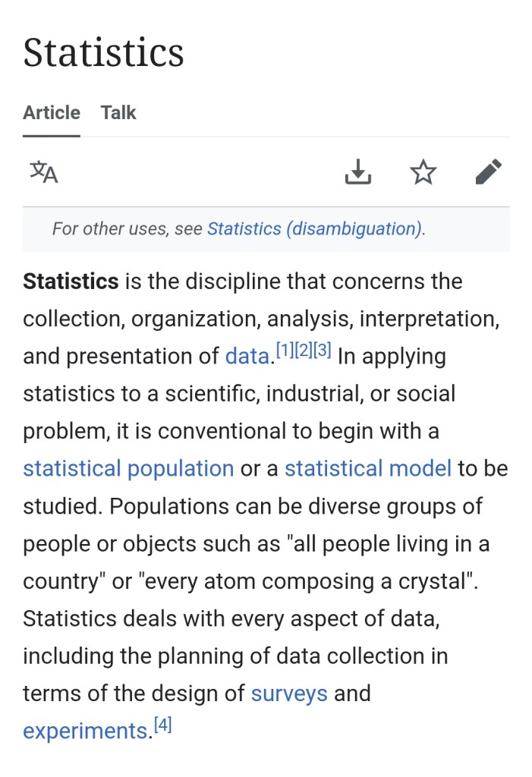Screen dimensions: 532x777
Task: Follow the blue "data" link
Action: click(x=247, y=356)
